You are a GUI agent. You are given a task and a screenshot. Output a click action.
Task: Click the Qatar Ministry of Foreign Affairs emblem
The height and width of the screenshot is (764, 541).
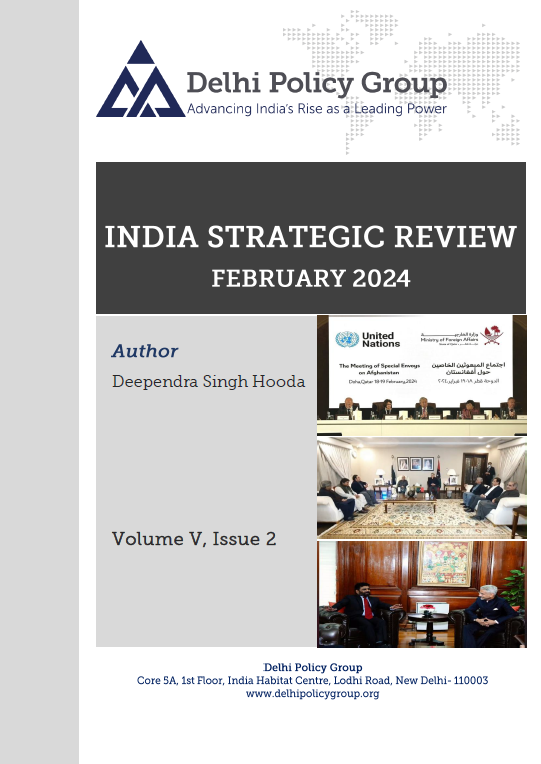(x=491, y=336)
